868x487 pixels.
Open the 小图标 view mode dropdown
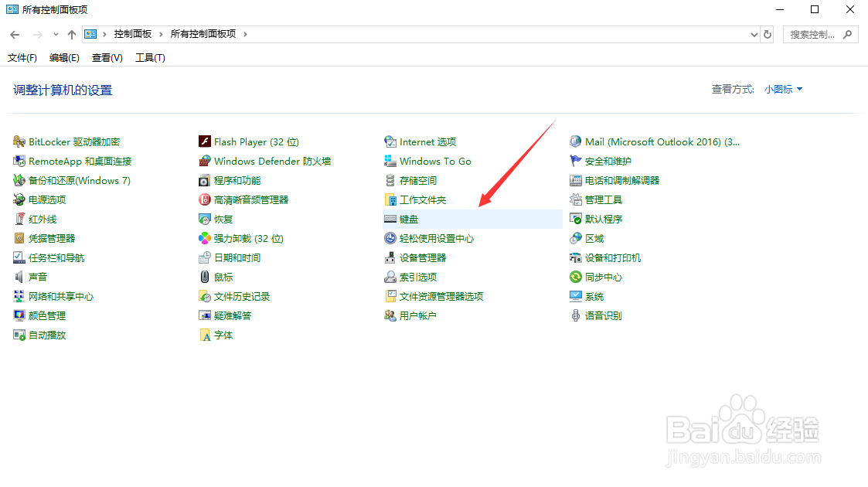pyautogui.click(x=783, y=89)
